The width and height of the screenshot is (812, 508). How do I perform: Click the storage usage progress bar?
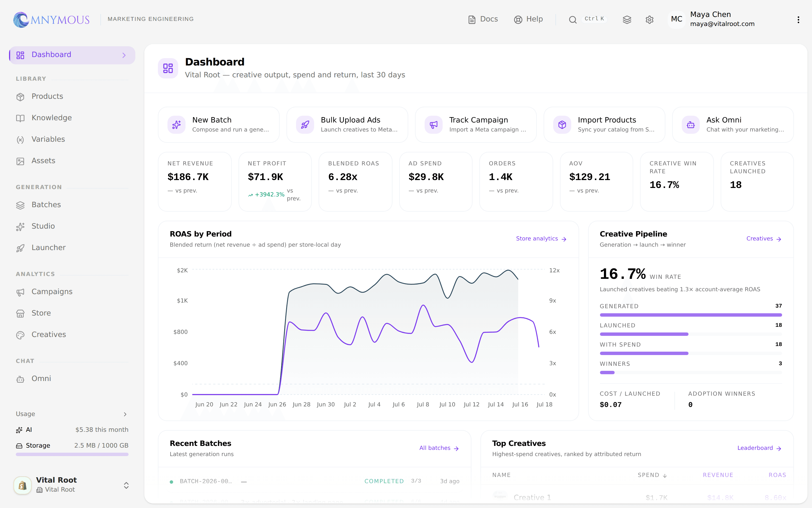pos(72,454)
